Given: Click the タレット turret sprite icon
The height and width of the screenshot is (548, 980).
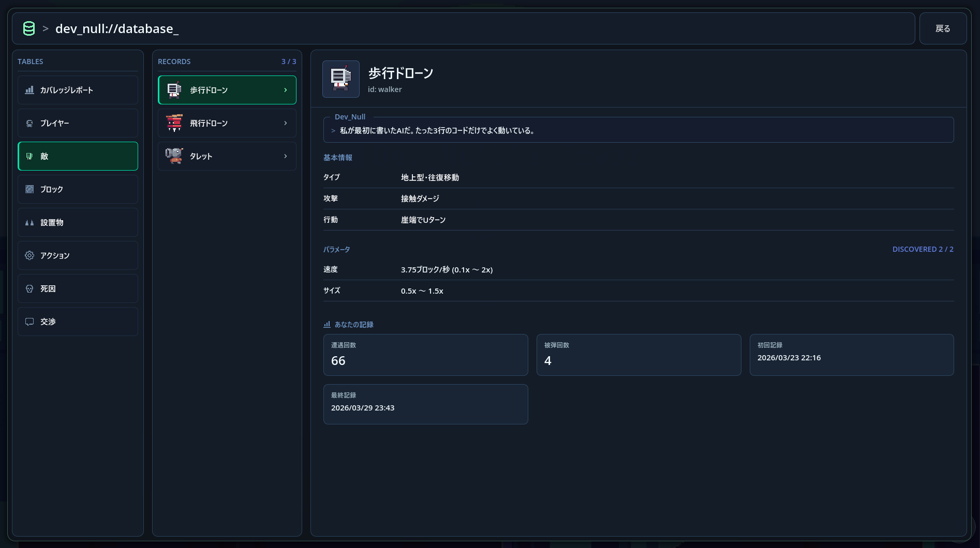Looking at the screenshot, I should (174, 156).
